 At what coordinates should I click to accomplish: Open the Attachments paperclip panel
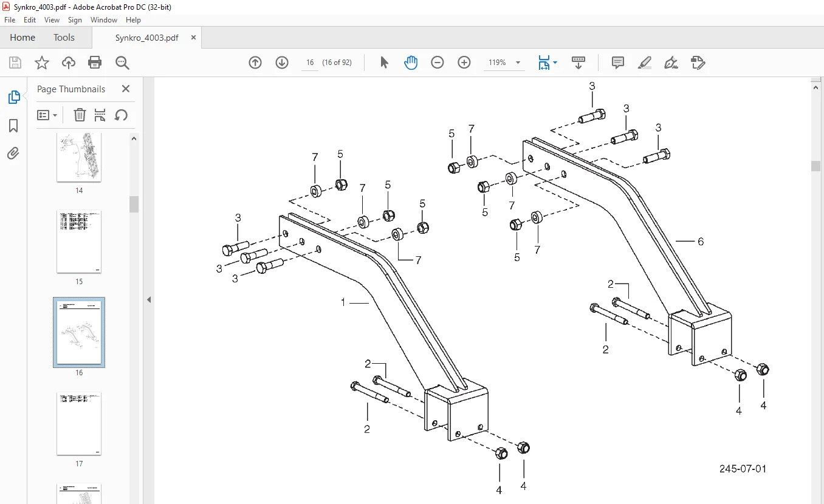pyautogui.click(x=13, y=154)
